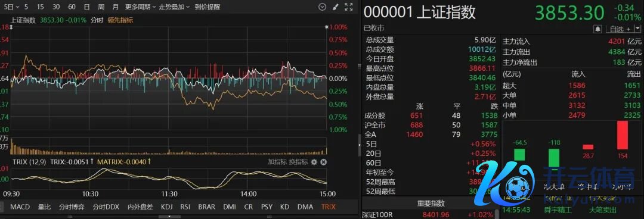644x219 pixels.
Task: Select the DMA indicator tab
Action: pos(305,207)
